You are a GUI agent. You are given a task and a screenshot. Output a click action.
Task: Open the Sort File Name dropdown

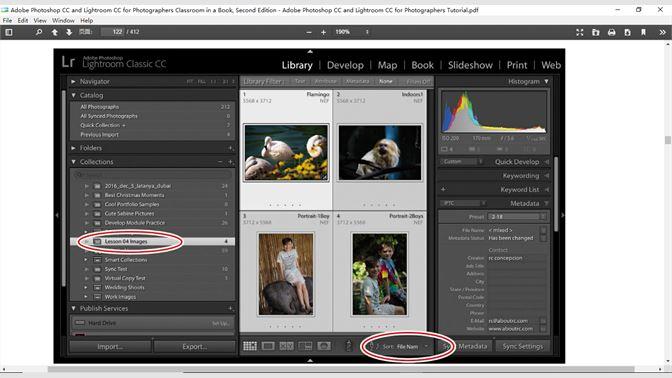[x=405, y=346]
